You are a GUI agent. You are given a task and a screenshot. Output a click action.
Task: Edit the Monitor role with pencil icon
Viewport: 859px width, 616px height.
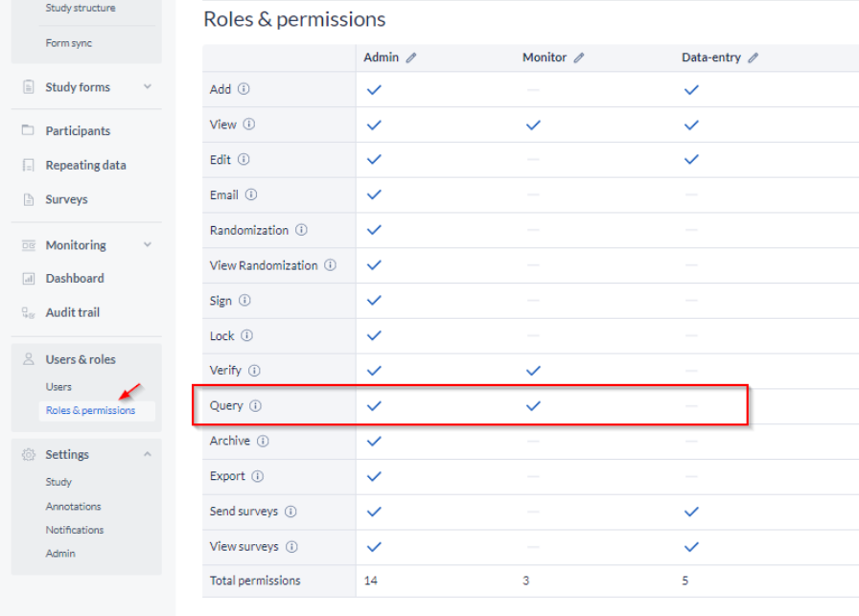pyautogui.click(x=579, y=57)
